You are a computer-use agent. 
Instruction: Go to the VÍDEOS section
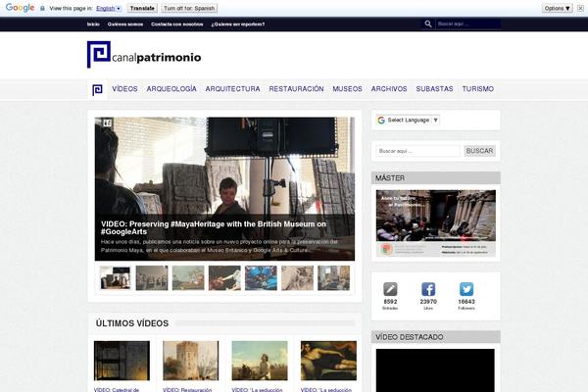pos(124,89)
